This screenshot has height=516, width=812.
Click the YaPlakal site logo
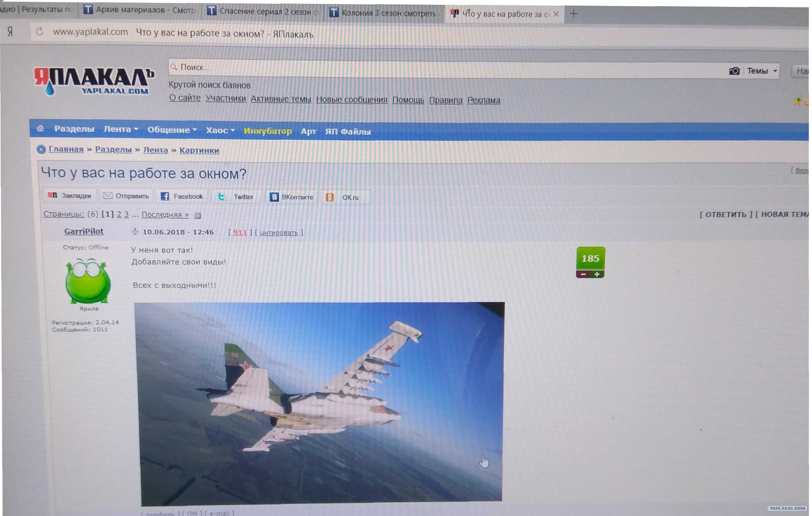94,81
